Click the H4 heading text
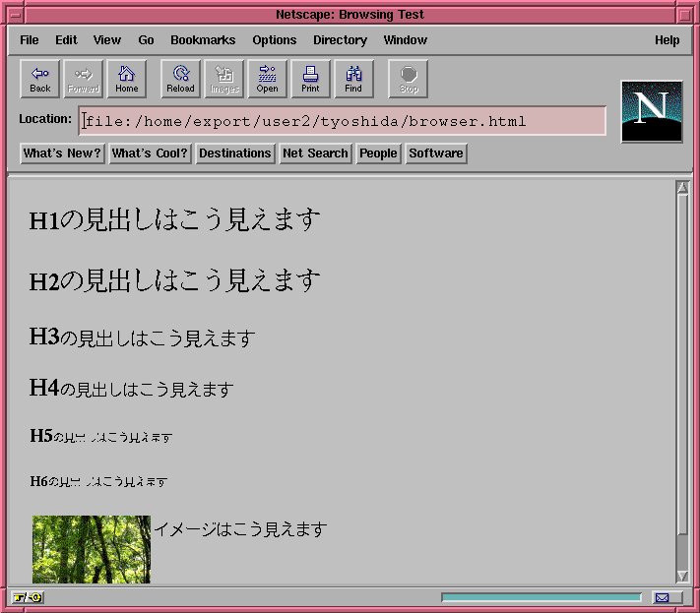Image resolution: width=700 pixels, height=613 pixels. click(131, 388)
